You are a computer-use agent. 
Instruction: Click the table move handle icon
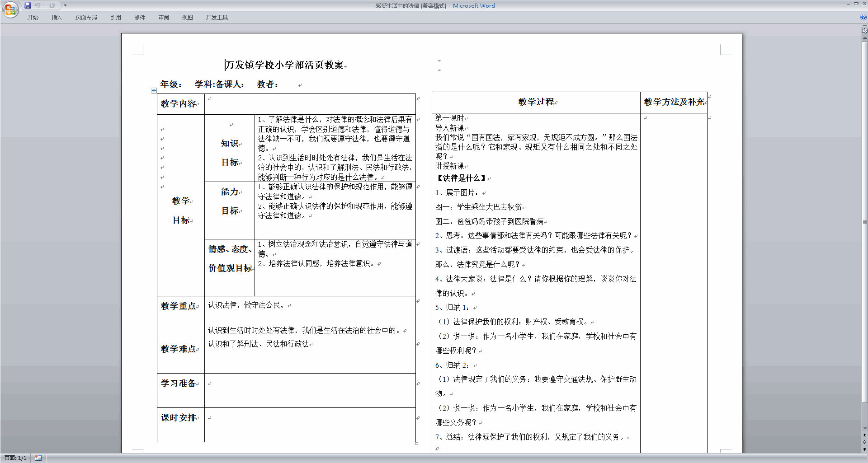point(154,90)
